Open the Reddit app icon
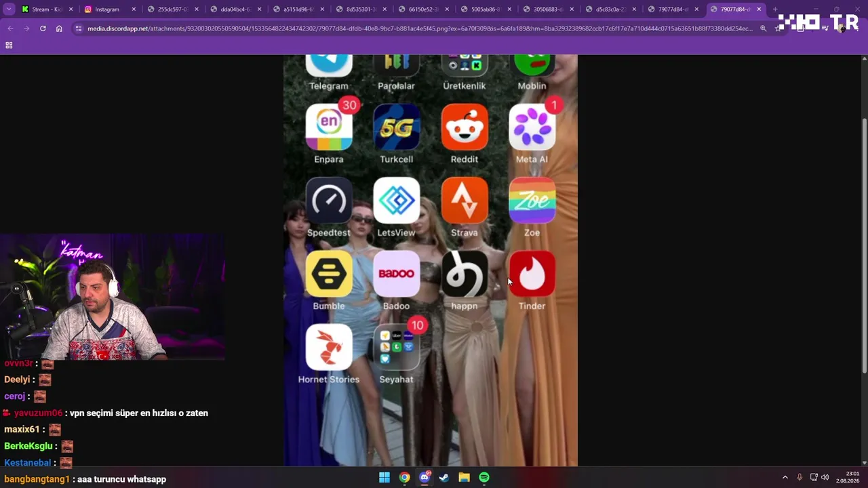 click(x=465, y=127)
